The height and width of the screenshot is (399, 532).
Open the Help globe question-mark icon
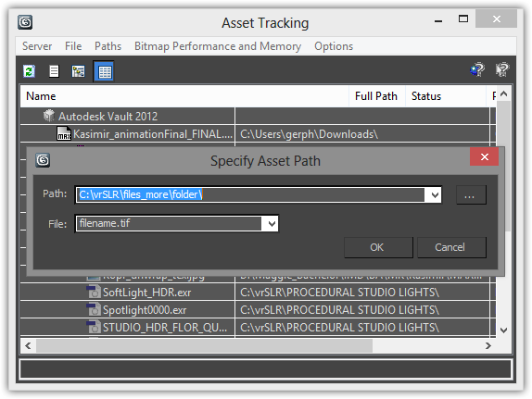pyautogui.click(x=477, y=69)
